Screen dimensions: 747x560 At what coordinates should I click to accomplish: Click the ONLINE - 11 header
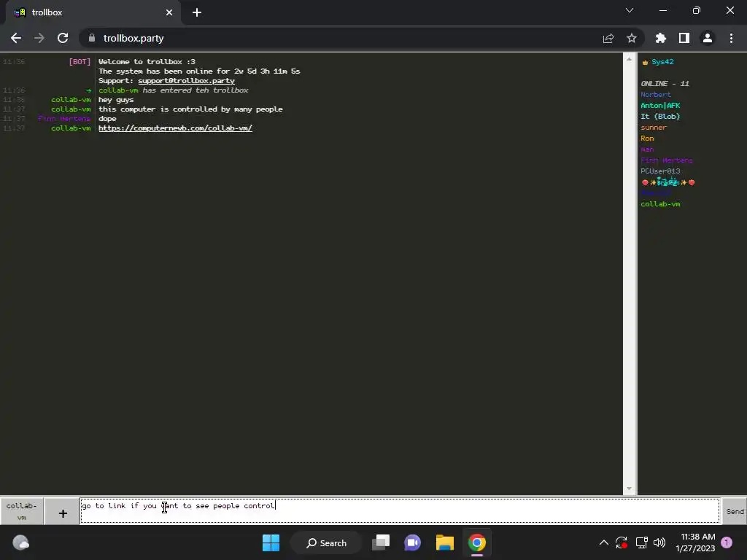665,84
